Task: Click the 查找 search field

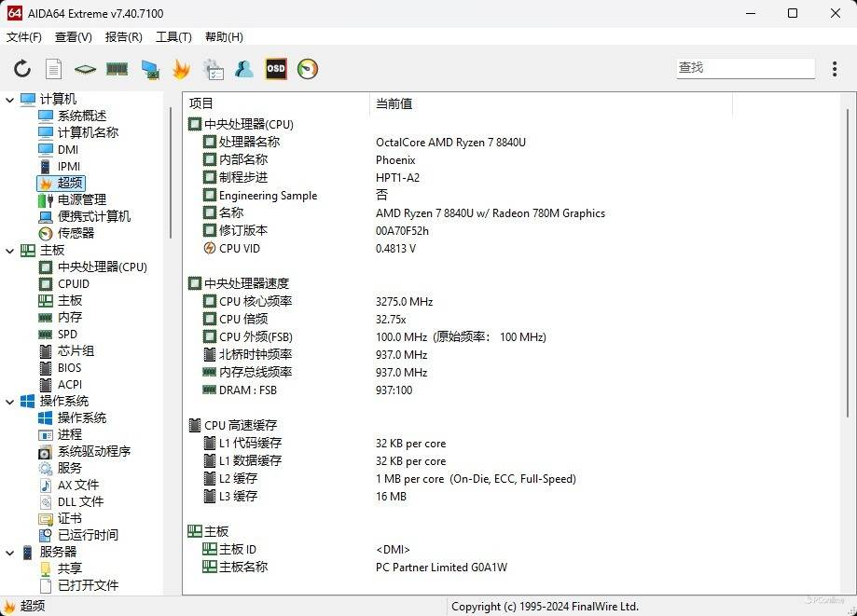Action: coord(745,68)
